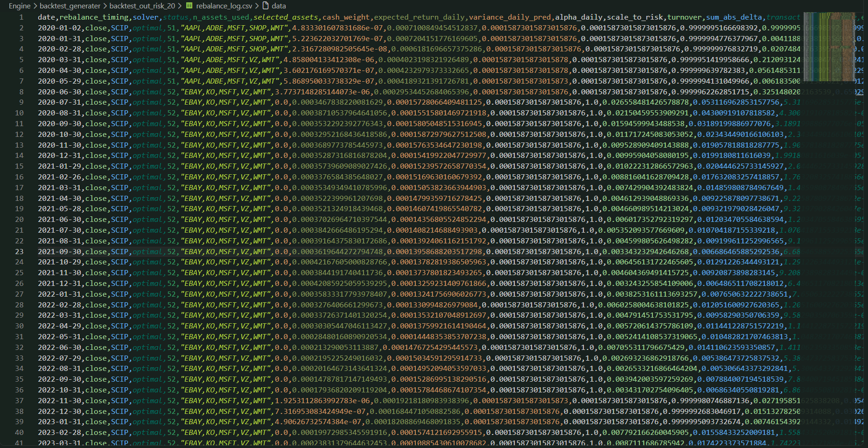Click sum_abs_delta header field
The height and width of the screenshot is (448, 868).
[734, 17]
